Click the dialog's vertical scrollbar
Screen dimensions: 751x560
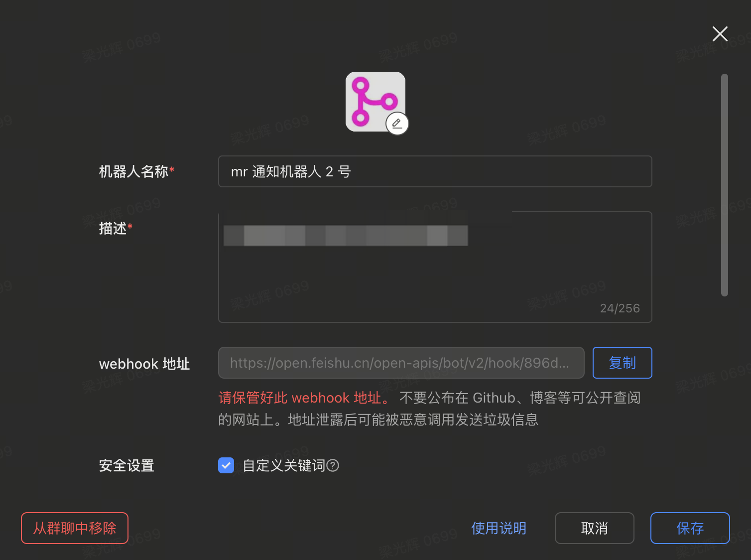click(x=725, y=185)
